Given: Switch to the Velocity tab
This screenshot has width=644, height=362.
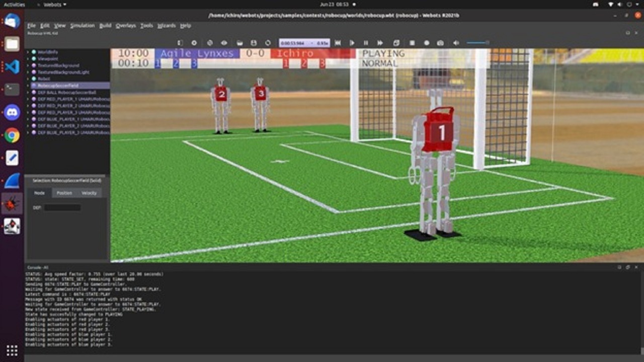Looking at the screenshot, I should tap(90, 193).
